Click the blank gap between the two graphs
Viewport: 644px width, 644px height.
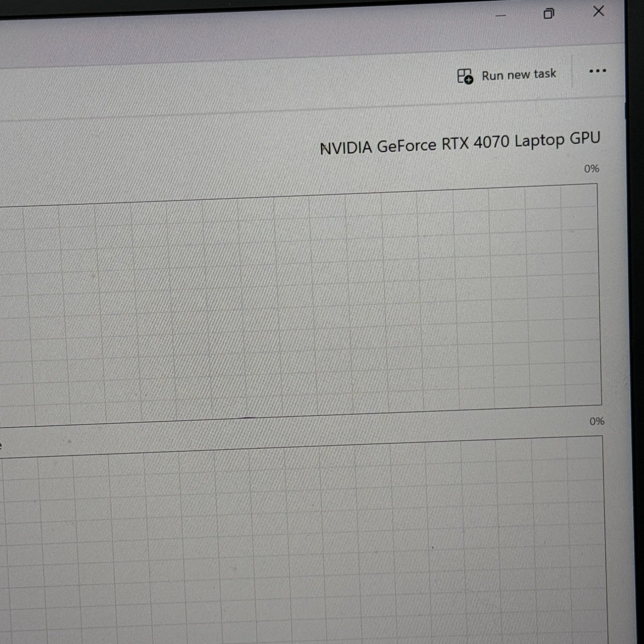pos(301,431)
